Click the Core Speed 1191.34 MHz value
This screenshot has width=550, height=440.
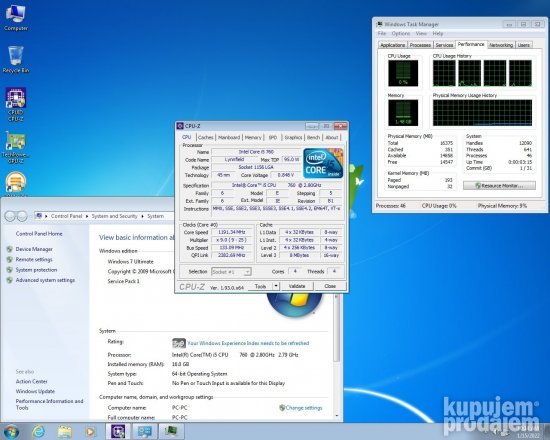point(232,232)
